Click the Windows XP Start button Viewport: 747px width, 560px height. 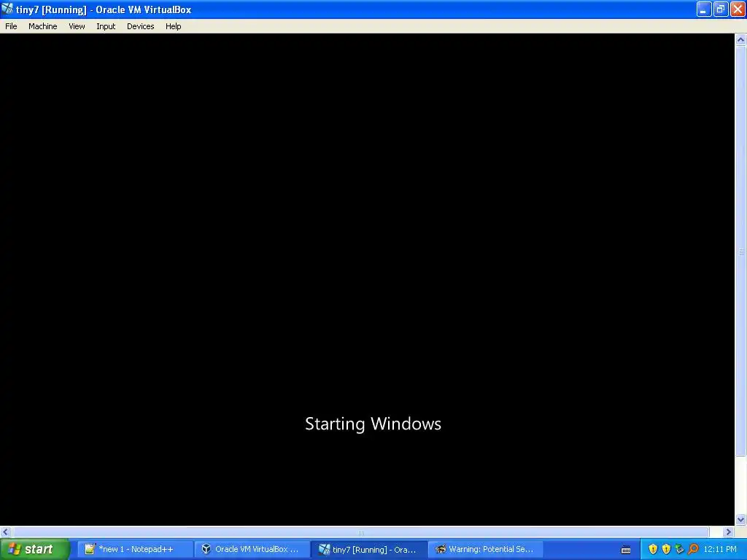[35, 549]
